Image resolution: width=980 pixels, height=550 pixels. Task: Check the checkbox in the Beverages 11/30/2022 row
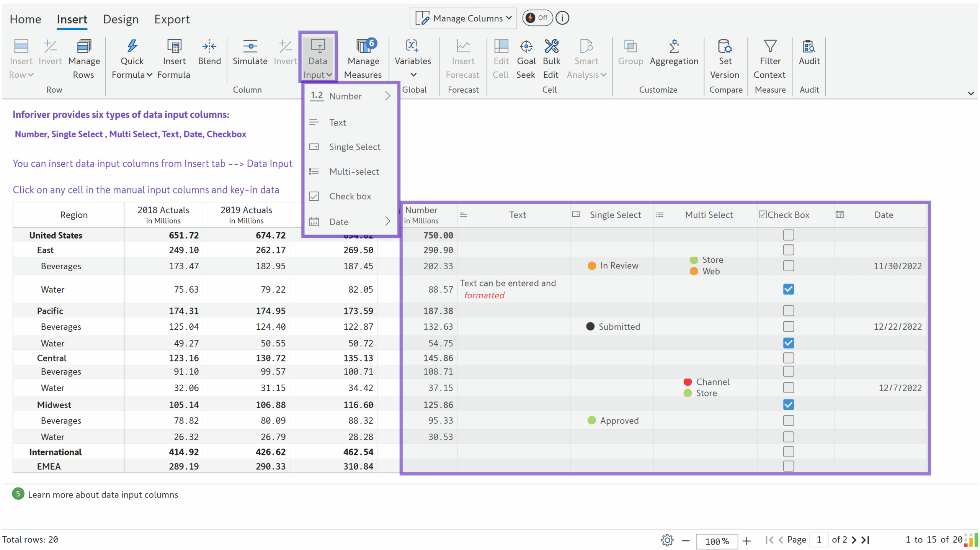click(x=788, y=265)
